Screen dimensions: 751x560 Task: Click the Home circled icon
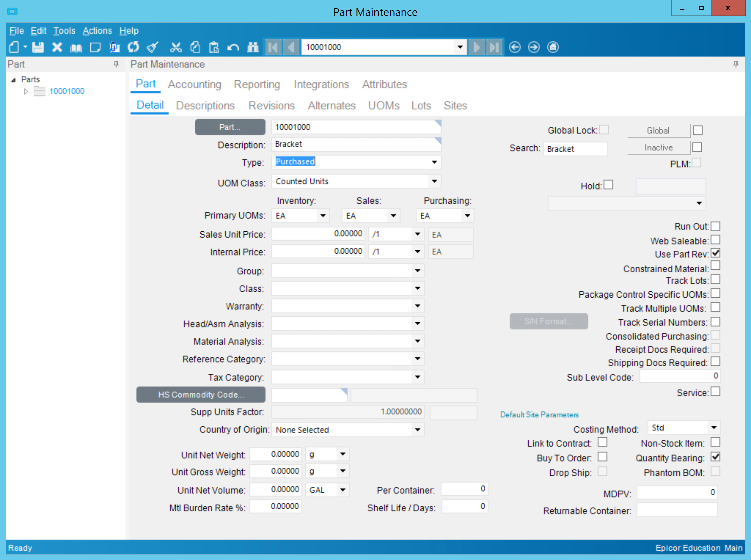[x=553, y=47]
